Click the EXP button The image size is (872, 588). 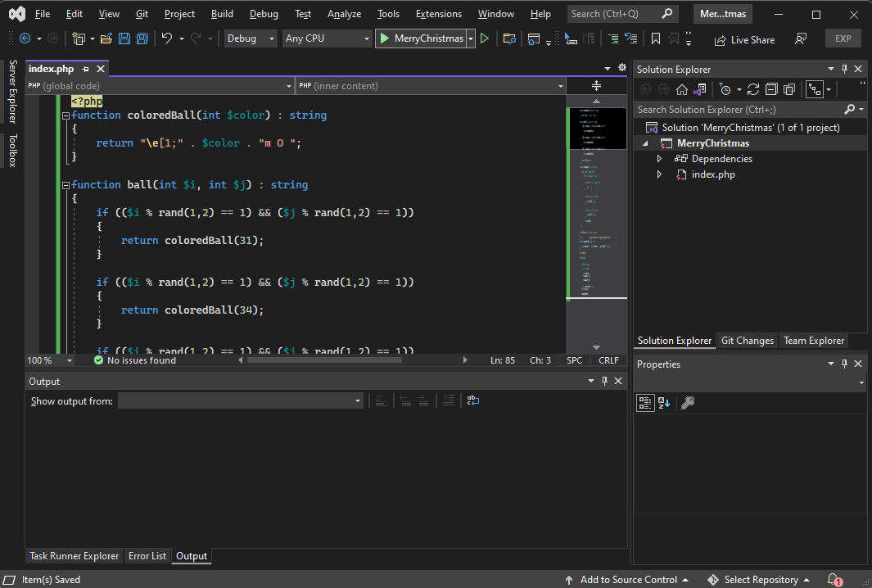[843, 38]
